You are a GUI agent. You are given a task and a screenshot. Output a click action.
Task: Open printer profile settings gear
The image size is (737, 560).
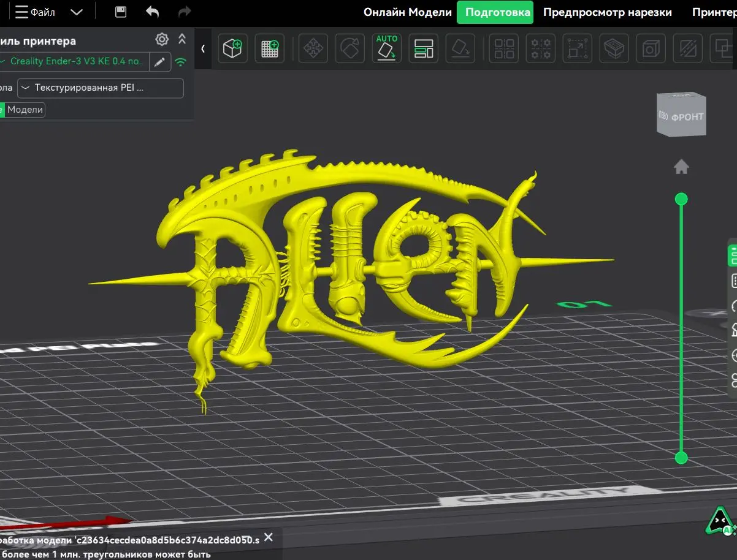(x=162, y=40)
